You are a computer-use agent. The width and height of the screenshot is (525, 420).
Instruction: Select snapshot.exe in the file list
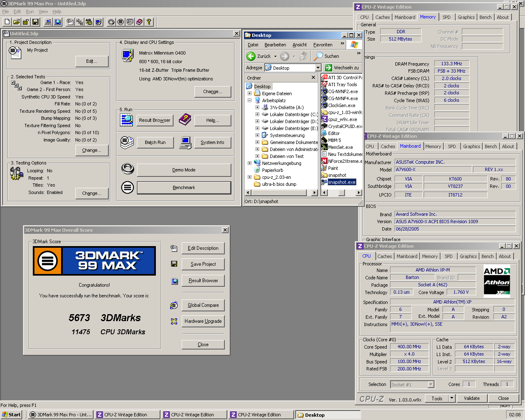coord(342,182)
